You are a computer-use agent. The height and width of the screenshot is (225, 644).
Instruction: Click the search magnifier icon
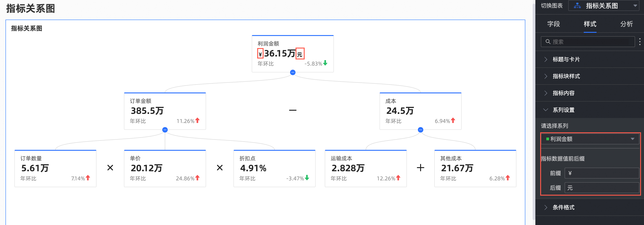point(548,42)
